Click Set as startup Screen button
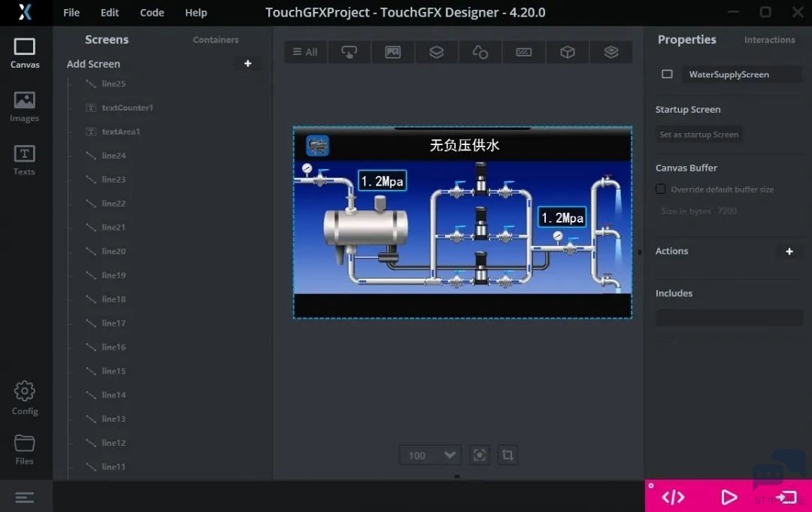The width and height of the screenshot is (812, 512). tap(699, 135)
